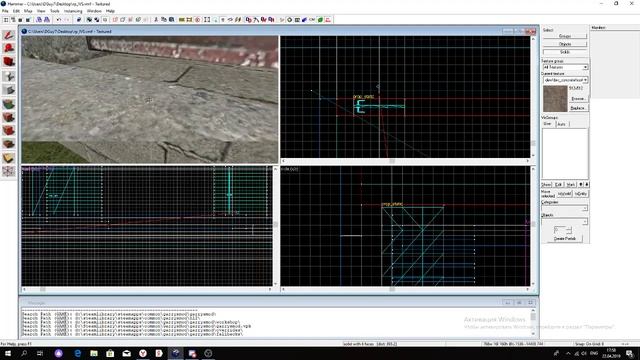This screenshot has height=360, width=640.
Task: Cut selection with toolbar icon
Action: (156, 20)
